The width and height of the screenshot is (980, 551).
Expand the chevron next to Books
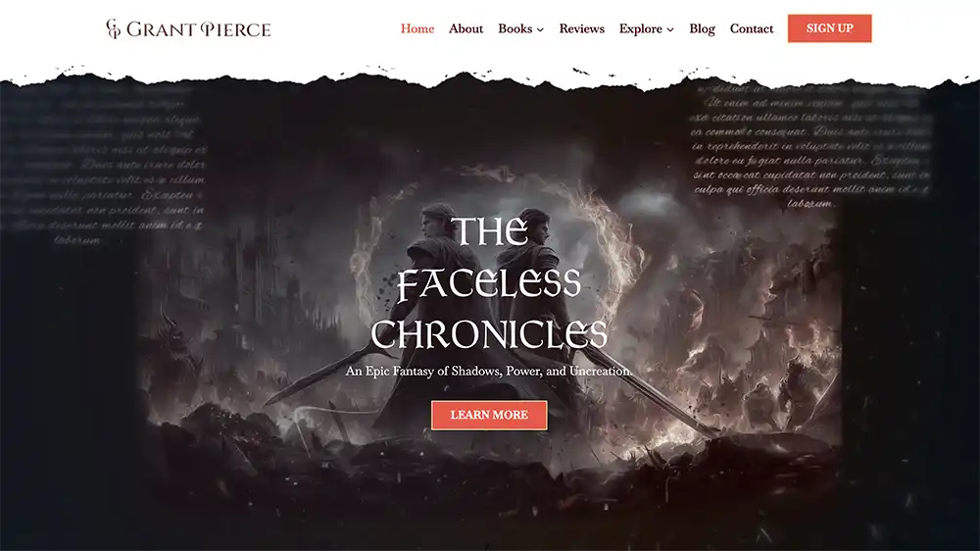point(540,29)
